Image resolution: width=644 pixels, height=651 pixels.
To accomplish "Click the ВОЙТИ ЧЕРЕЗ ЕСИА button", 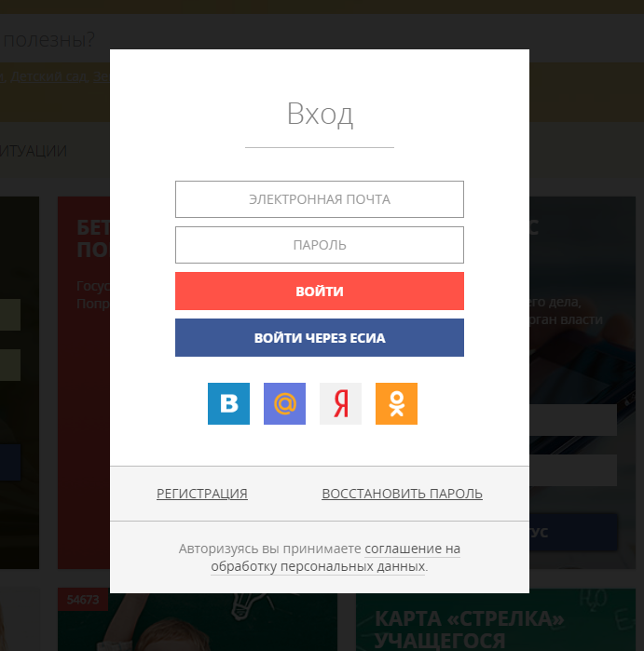I will pyautogui.click(x=319, y=338).
